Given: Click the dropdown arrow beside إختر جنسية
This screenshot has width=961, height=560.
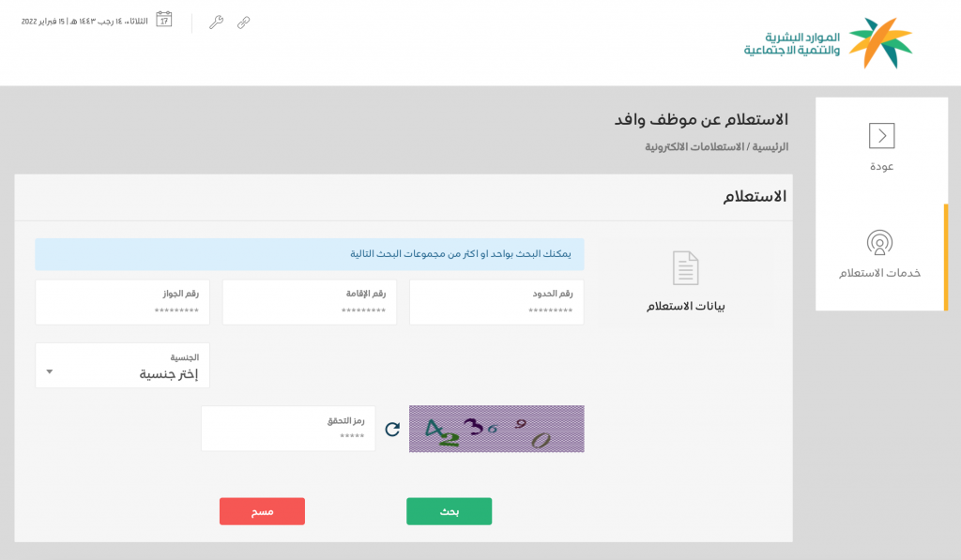Looking at the screenshot, I should pos(50,371).
